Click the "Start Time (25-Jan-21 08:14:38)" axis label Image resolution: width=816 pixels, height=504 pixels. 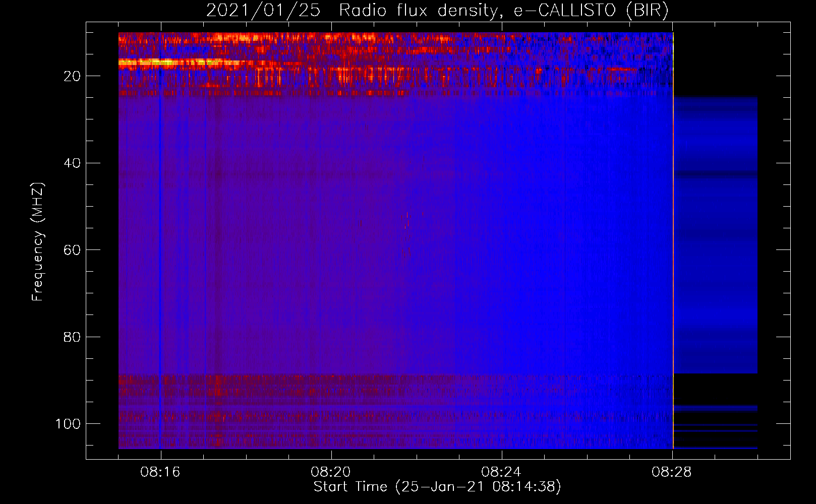pos(437,487)
